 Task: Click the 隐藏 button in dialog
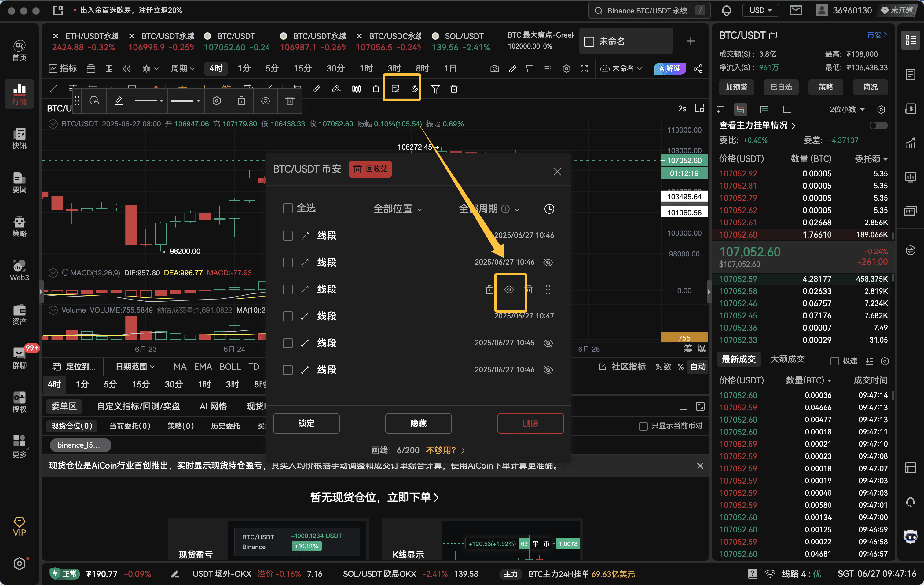point(418,423)
